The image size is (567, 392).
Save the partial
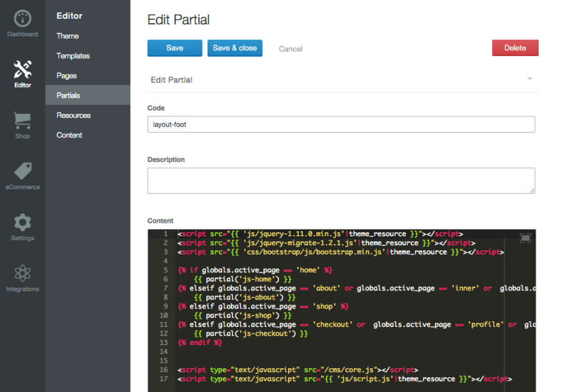[174, 48]
